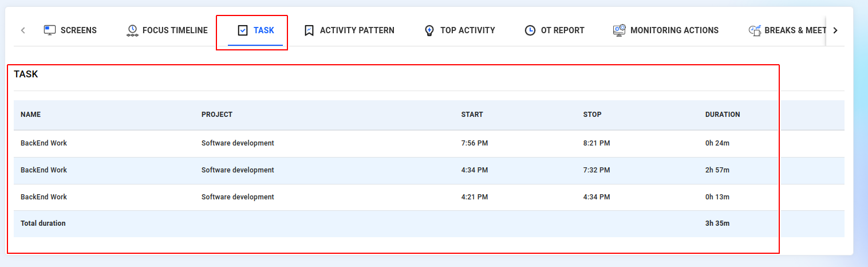Click the Monitoring Actions gear-screen icon
This screenshot has height=267, width=868.
pos(619,30)
